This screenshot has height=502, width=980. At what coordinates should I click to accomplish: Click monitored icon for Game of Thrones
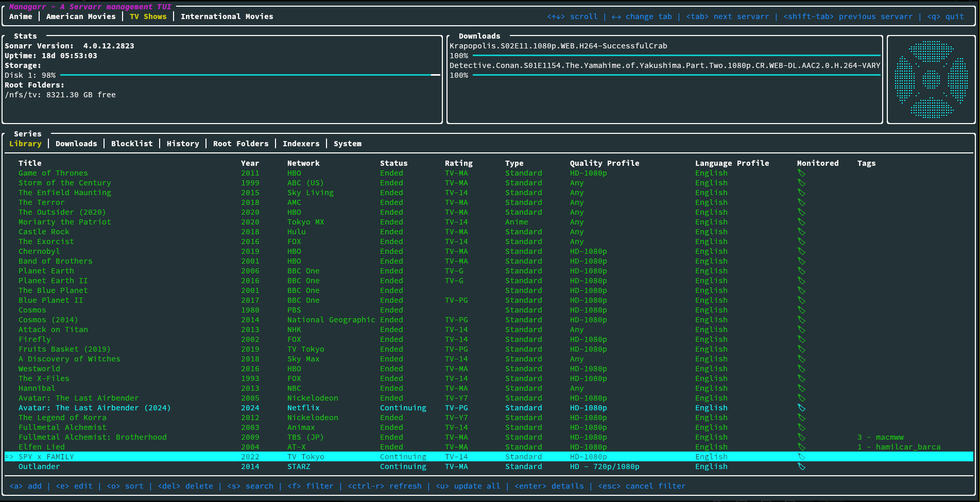pos(801,173)
